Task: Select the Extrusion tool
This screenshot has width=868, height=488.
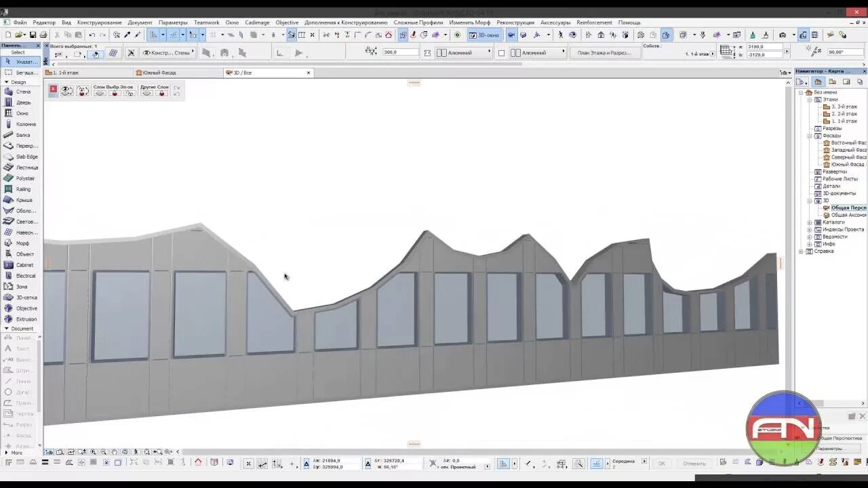Action: click(20, 319)
